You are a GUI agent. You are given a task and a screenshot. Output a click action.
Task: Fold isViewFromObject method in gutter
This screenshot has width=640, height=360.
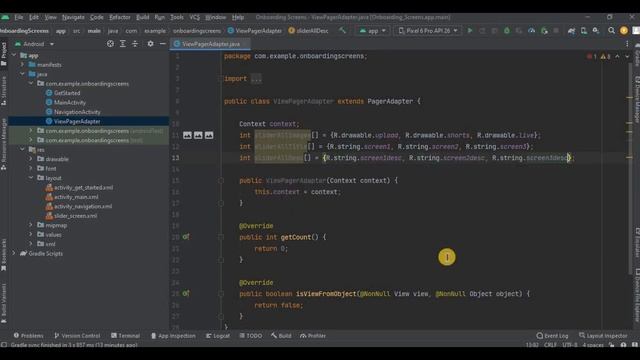tap(221, 293)
